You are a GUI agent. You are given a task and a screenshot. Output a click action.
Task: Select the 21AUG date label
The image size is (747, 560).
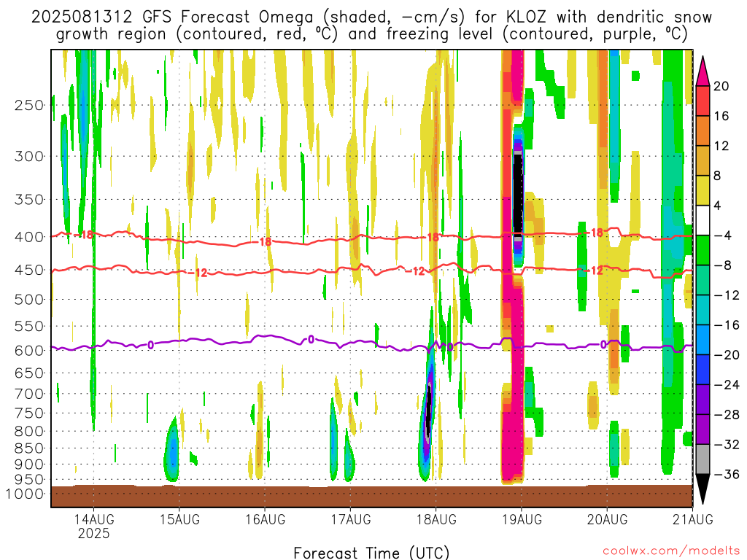click(x=693, y=519)
